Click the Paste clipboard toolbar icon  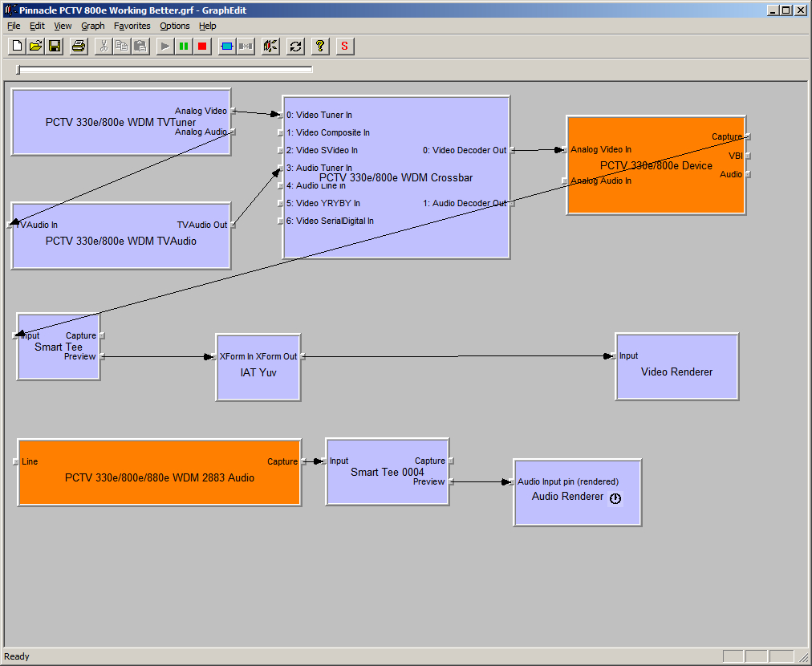pos(140,46)
